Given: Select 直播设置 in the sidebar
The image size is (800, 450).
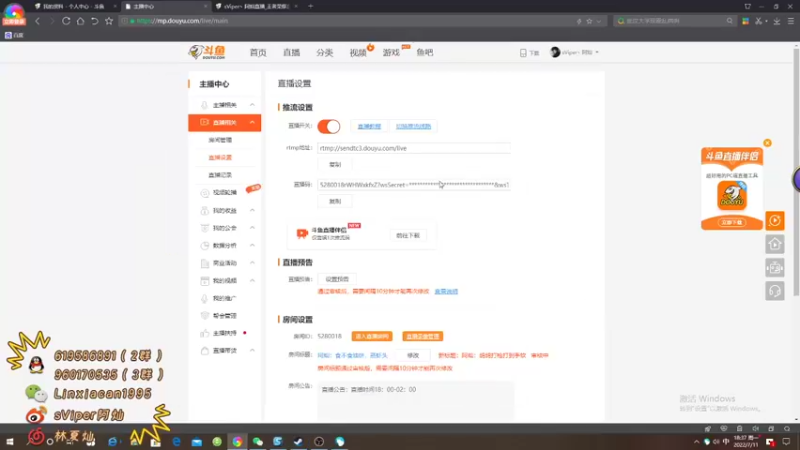Looking at the screenshot, I should point(220,157).
